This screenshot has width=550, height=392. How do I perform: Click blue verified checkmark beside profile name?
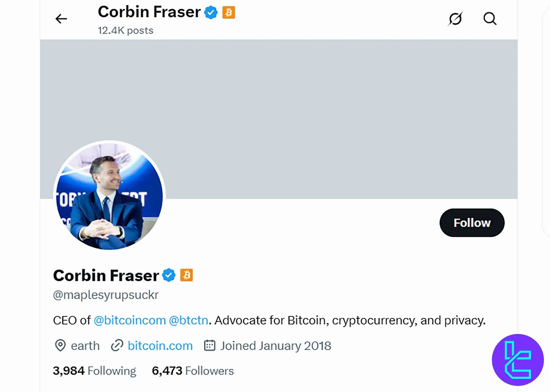coord(169,275)
